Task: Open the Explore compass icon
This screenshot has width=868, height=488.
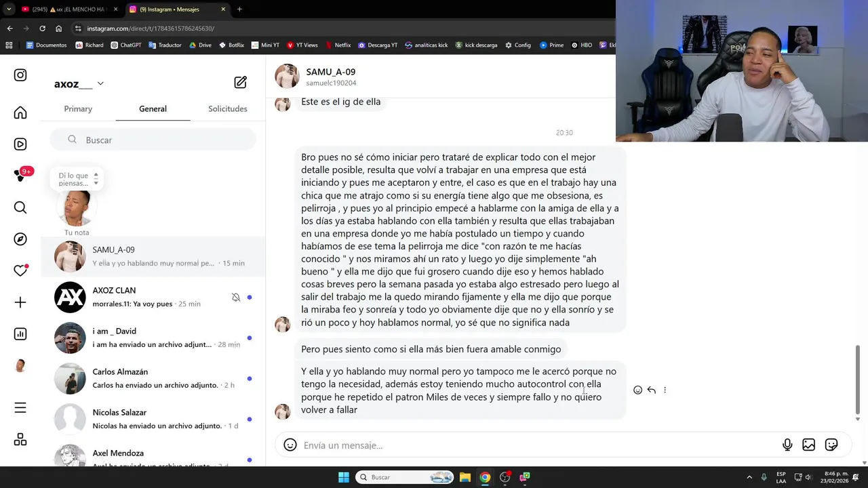Action: point(20,239)
